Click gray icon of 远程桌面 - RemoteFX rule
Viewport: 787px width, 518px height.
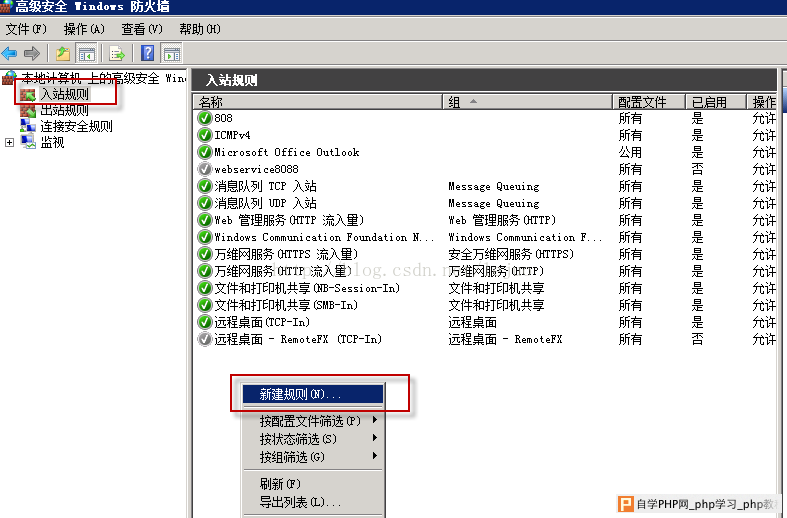pos(205,339)
